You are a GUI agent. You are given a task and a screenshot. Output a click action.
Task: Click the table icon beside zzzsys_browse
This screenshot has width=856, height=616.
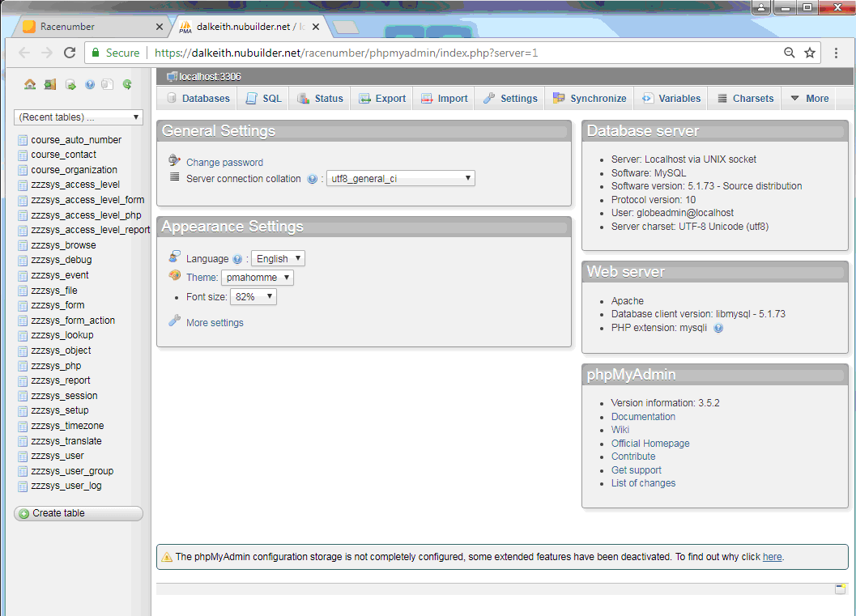point(23,245)
